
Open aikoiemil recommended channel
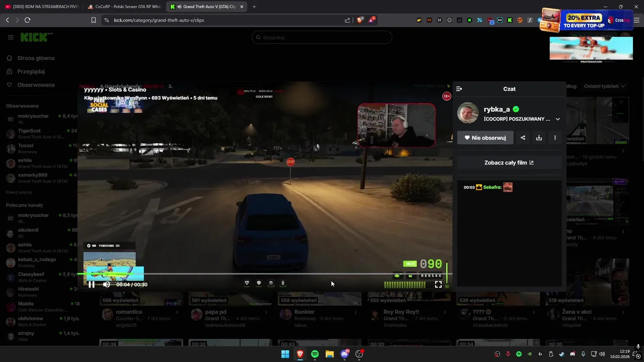40,233
